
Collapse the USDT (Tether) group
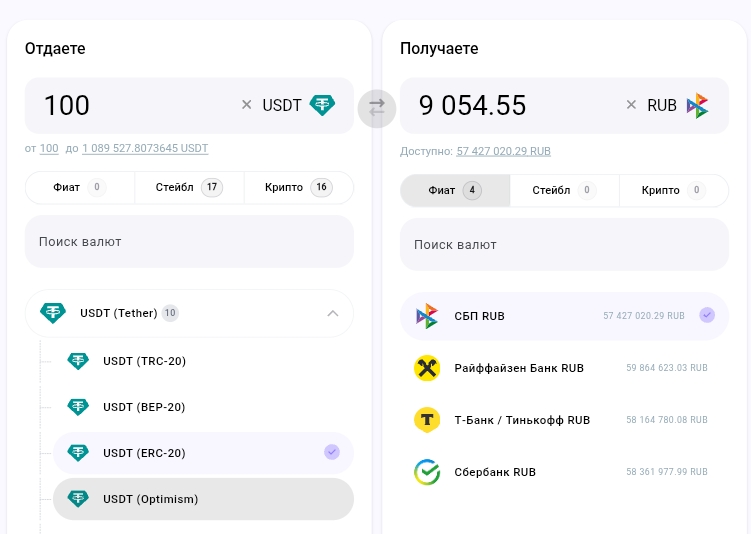332,313
